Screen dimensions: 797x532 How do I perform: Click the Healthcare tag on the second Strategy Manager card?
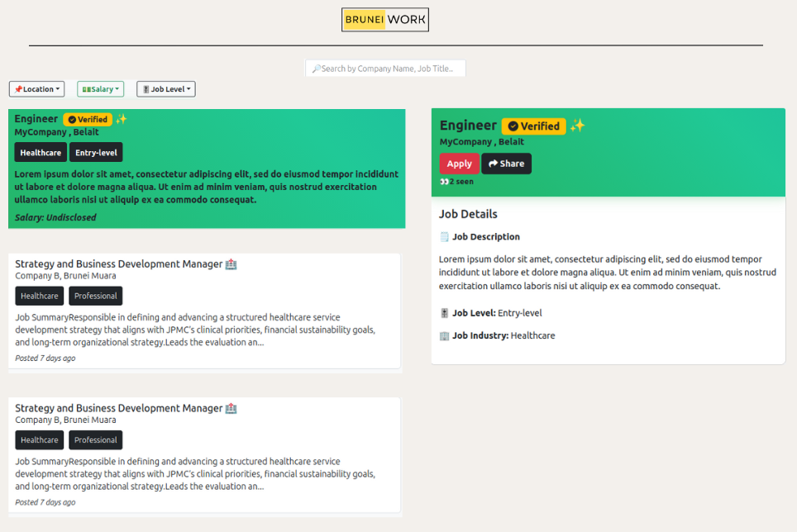39,440
